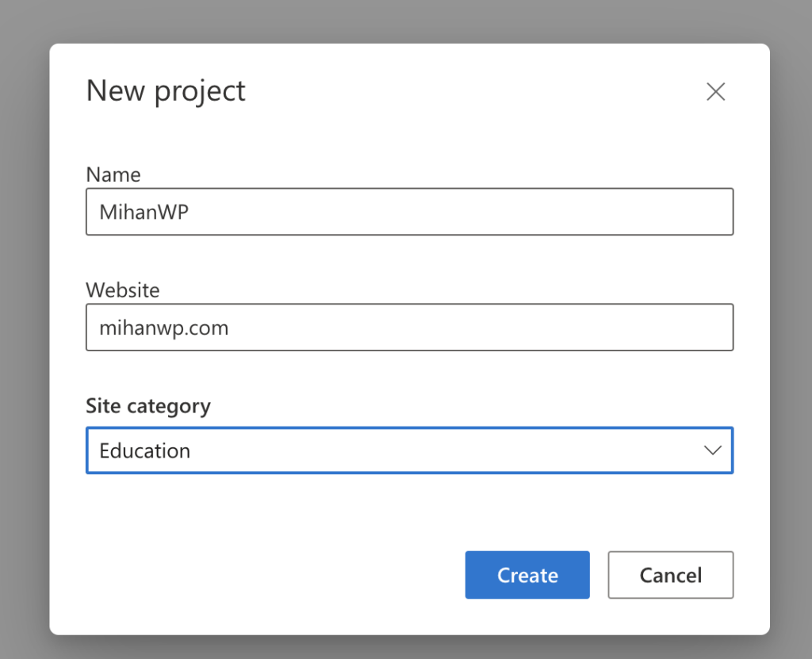Click the Name label
Image resolution: width=812 pixels, height=659 pixels.
(x=113, y=174)
